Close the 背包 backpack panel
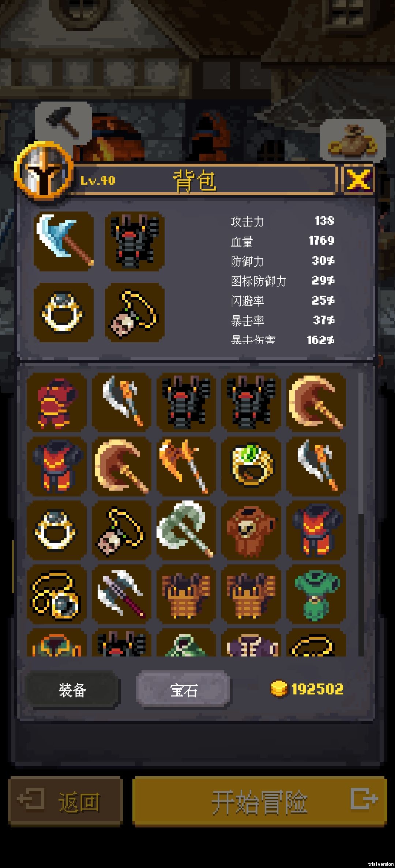The width and height of the screenshot is (395, 868). coord(358,179)
